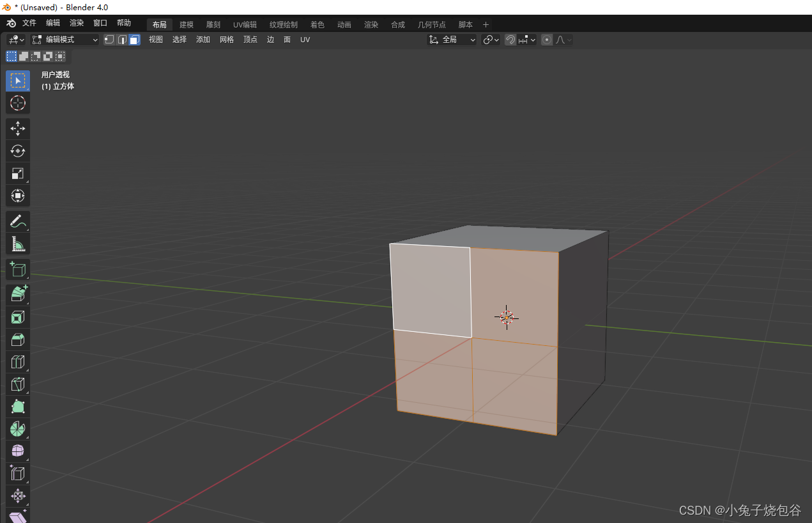Activate the Extrude Region tool

(18, 295)
